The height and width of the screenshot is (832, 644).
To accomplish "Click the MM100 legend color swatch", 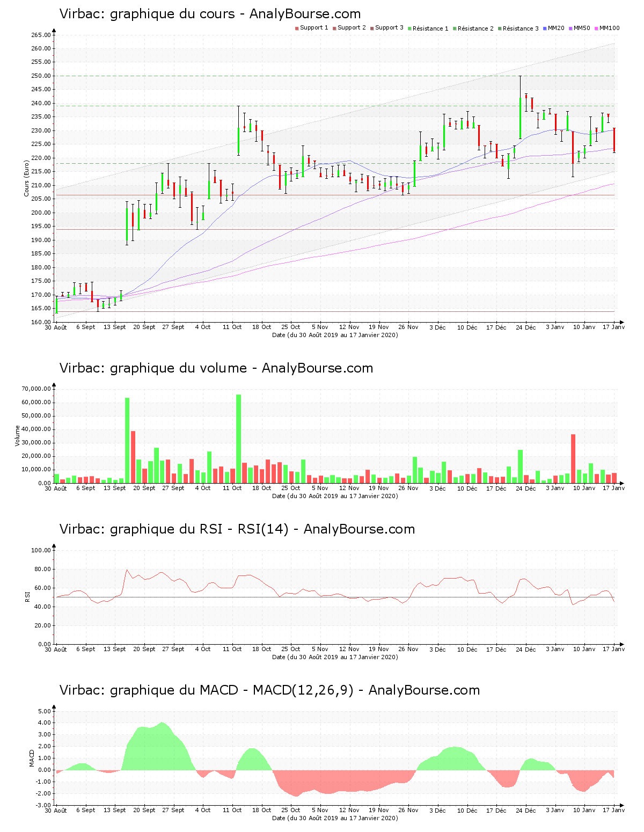I will pos(596,28).
